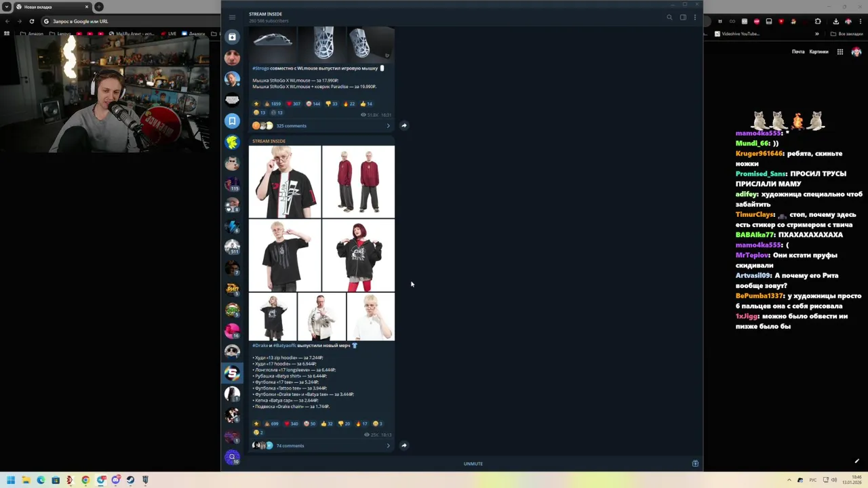Open the Telegram hamburger main menu

(x=232, y=17)
